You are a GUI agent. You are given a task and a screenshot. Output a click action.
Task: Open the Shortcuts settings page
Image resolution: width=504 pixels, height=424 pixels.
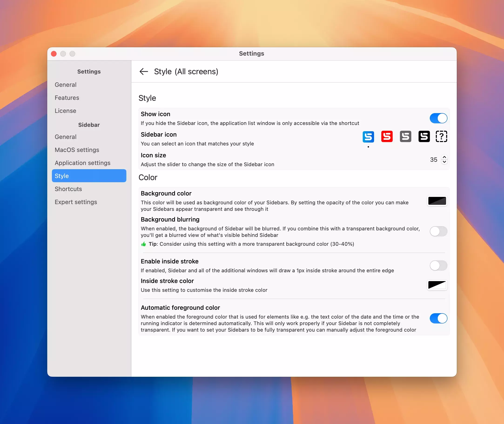(x=68, y=189)
